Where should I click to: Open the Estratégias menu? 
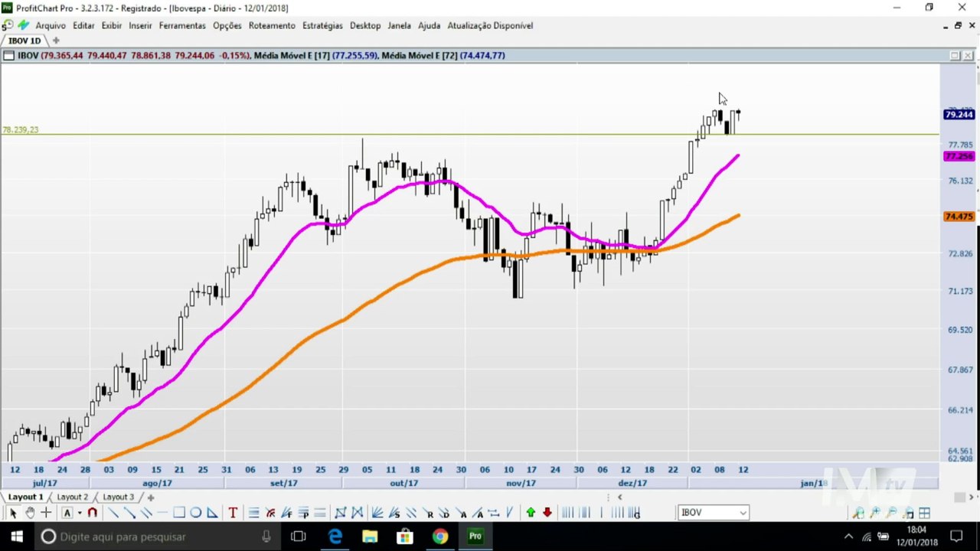[322, 25]
